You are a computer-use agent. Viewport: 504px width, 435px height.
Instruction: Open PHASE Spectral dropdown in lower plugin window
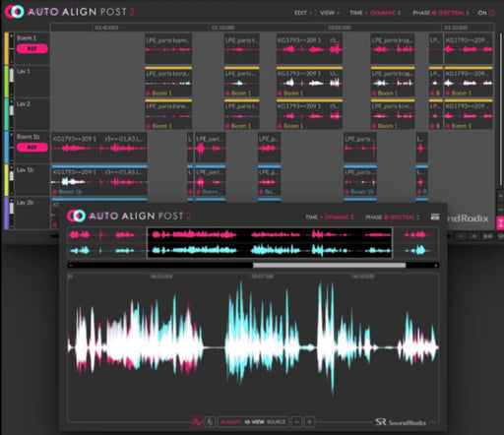click(x=392, y=217)
